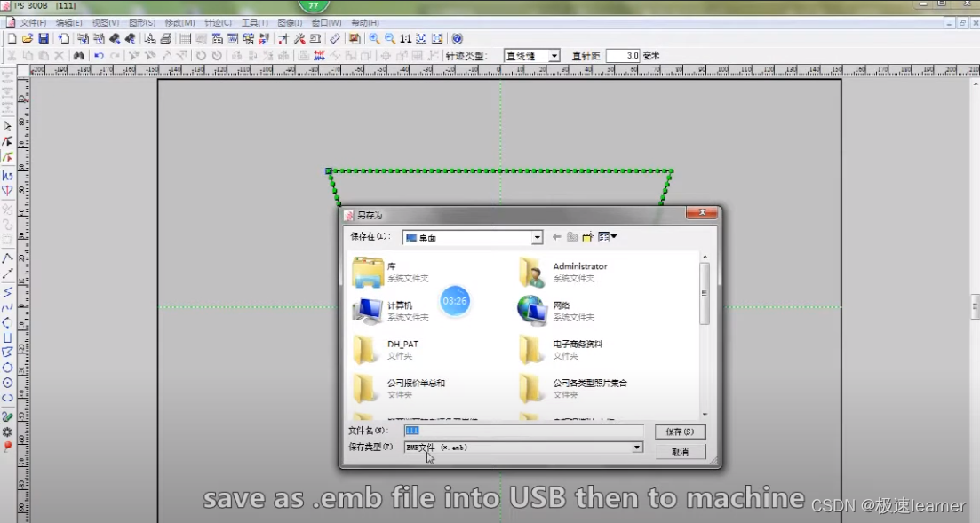Click the file list scroll down arrow

[x=705, y=414]
